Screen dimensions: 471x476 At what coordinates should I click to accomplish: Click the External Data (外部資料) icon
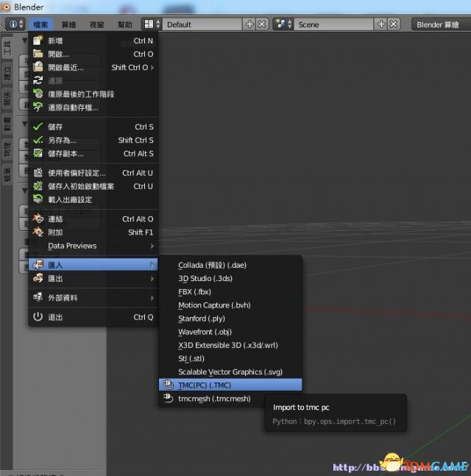click(x=38, y=297)
